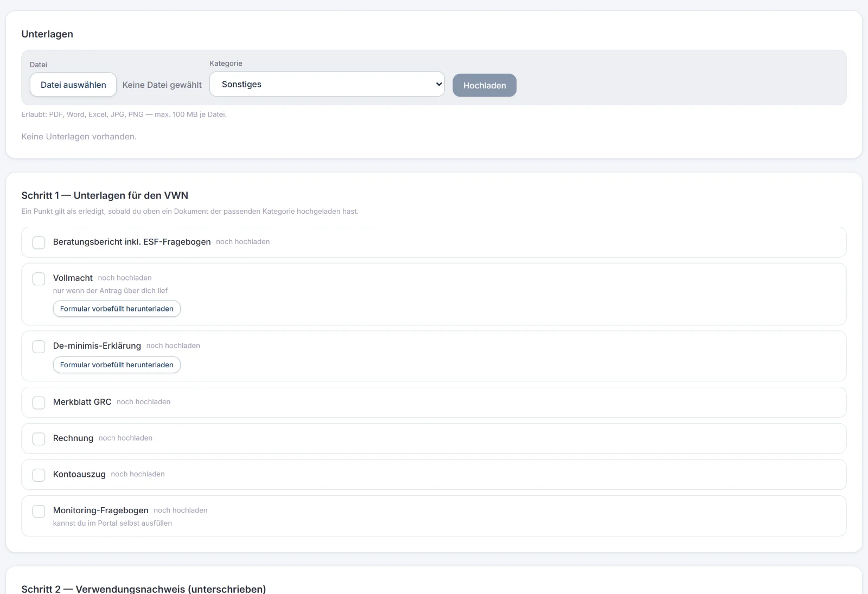
Task: Click 'Keine Datei gewählt' file status text
Action: click(x=162, y=85)
